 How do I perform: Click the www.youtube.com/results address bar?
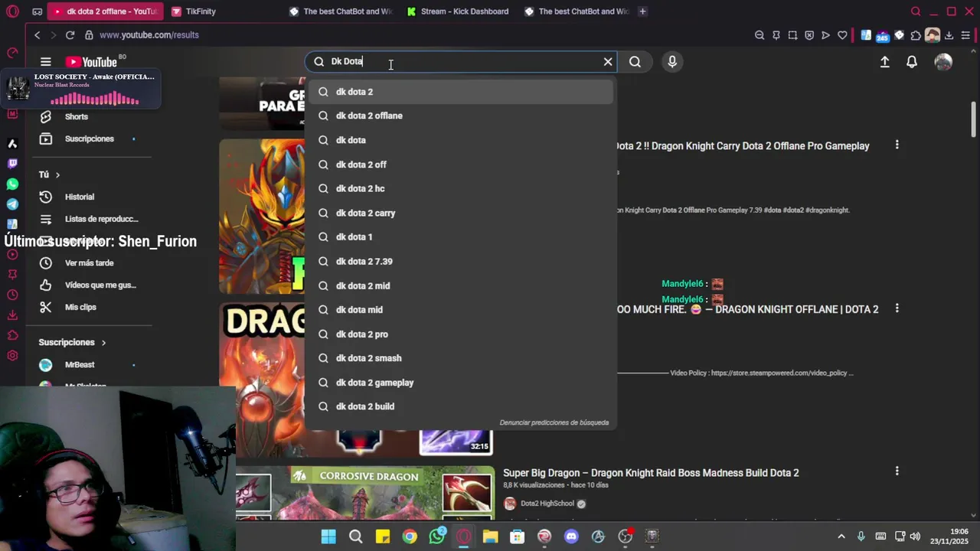click(149, 35)
